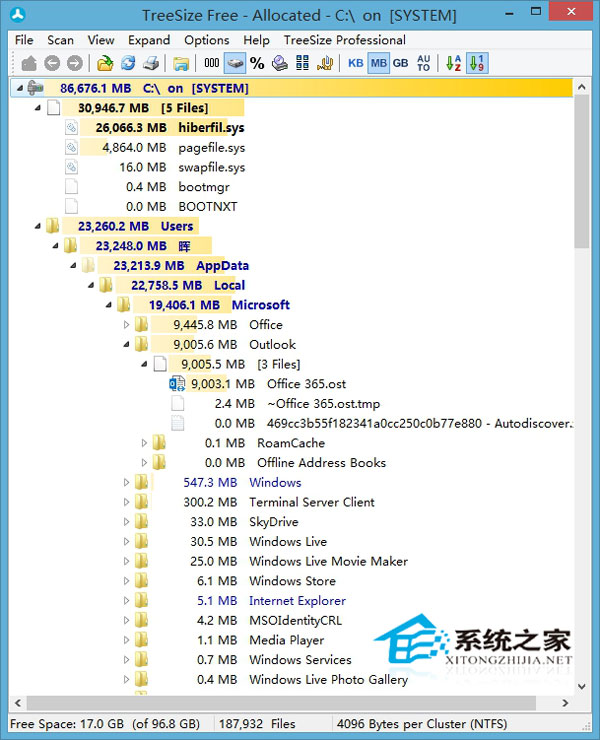Open the Expand menu
Viewport: 600px width, 740px height.
click(149, 40)
